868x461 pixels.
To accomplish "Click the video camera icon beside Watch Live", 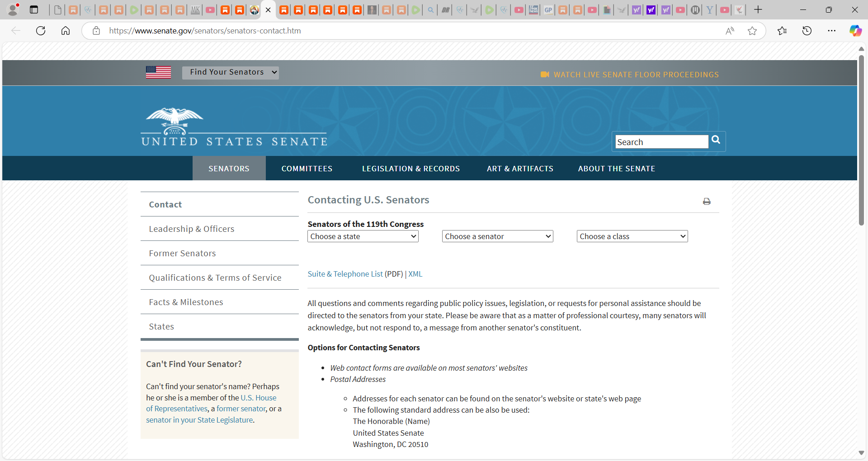I will pos(545,75).
